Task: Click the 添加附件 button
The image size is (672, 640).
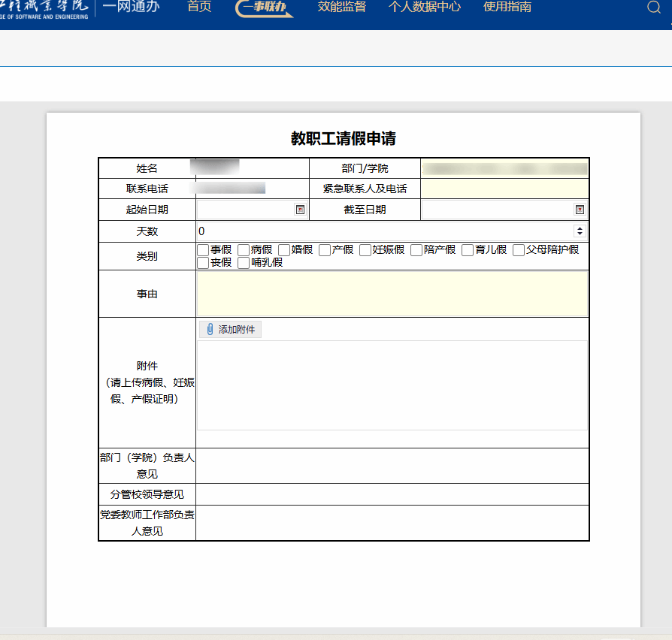Action: [x=231, y=330]
